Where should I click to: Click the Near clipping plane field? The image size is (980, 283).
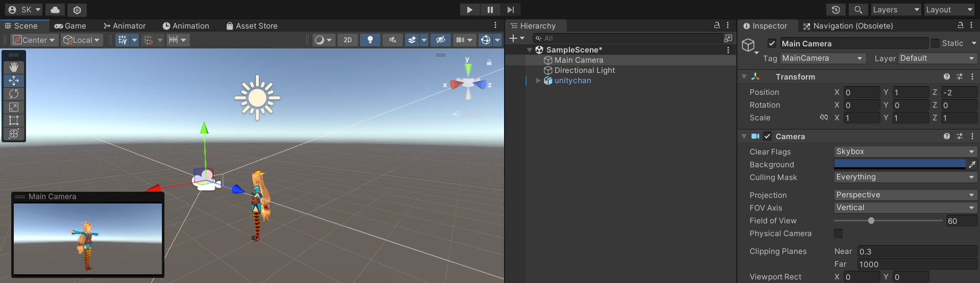point(917,251)
